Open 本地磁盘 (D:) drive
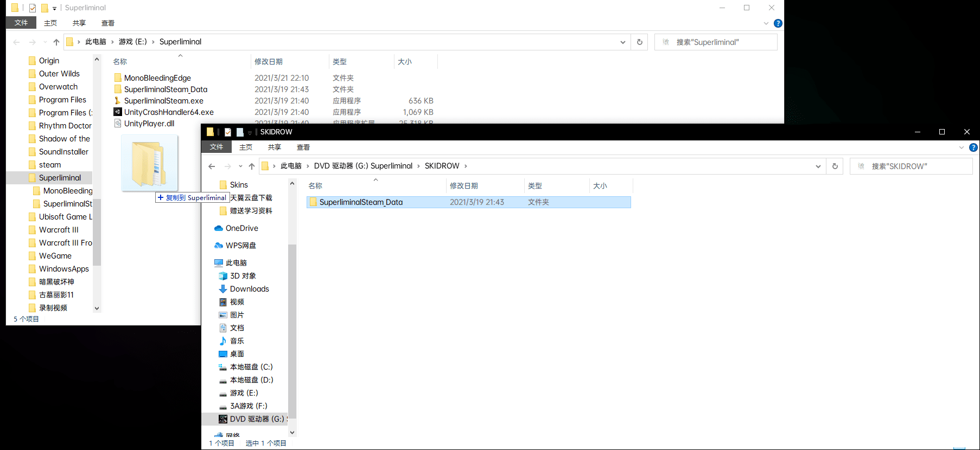 click(x=245, y=380)
